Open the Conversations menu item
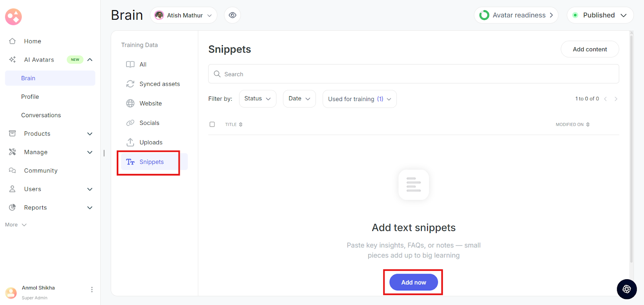Viewport: 644px width, 305px height. (x=41, y=115)
